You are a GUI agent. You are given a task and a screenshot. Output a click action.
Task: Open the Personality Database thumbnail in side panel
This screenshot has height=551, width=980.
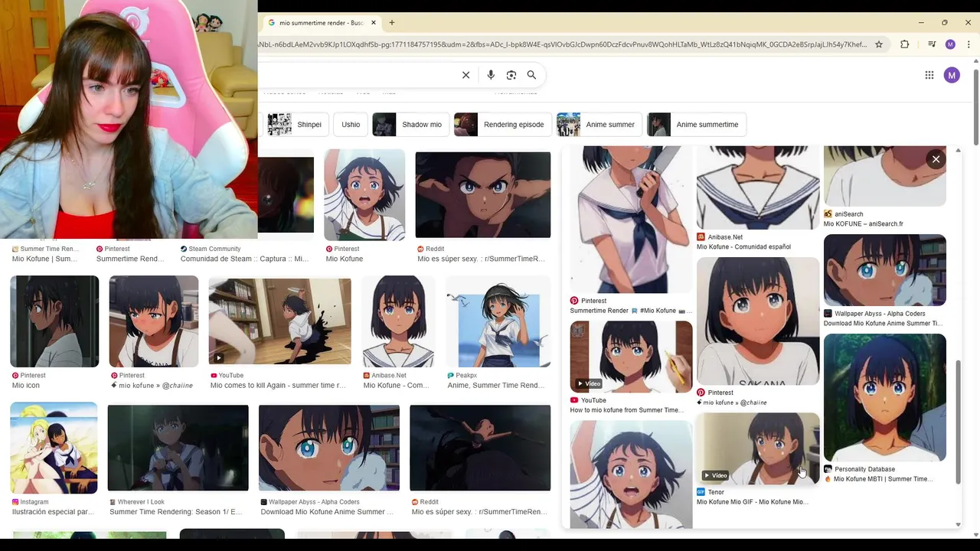tap(885, 397)
